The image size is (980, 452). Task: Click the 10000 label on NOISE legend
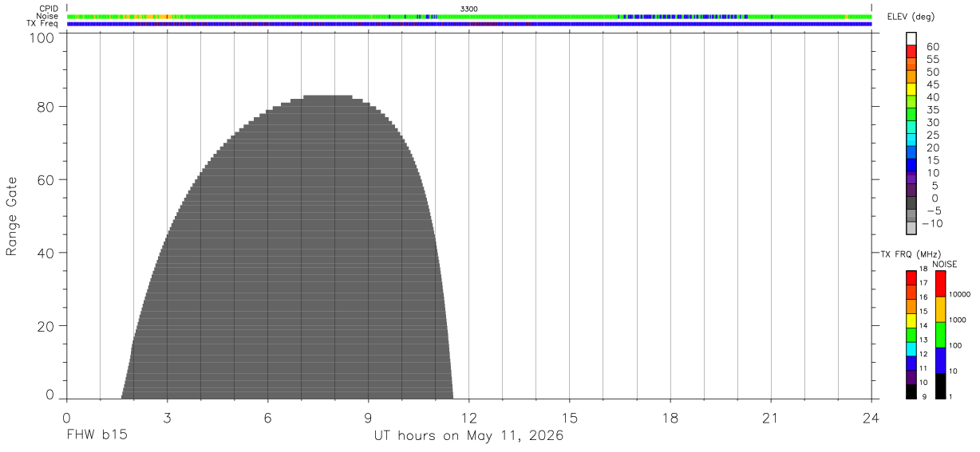pyautogui.click(x=958, y=294)
